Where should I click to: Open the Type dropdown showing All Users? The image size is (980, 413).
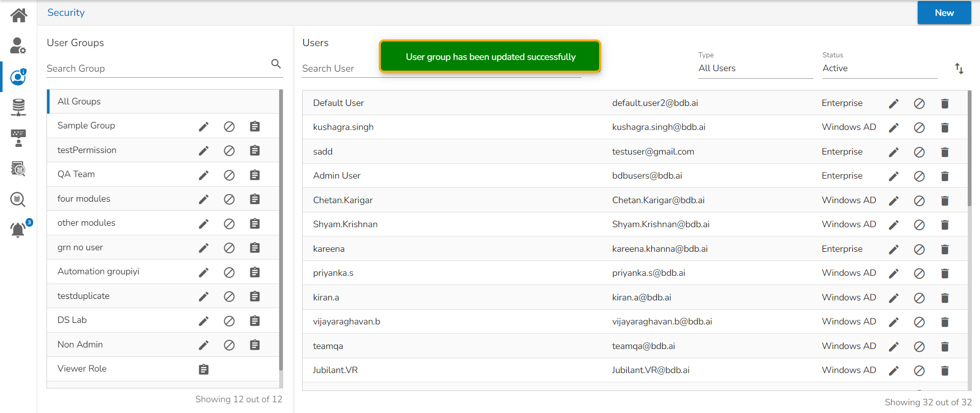(755, 69)
